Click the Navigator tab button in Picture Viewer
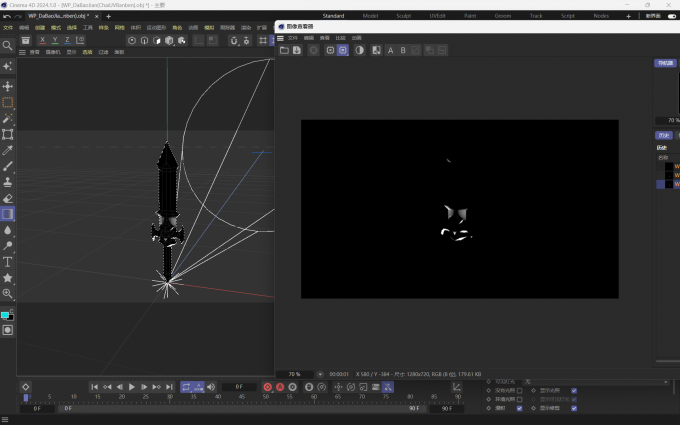The image size is (680, 425). point(665,63)
